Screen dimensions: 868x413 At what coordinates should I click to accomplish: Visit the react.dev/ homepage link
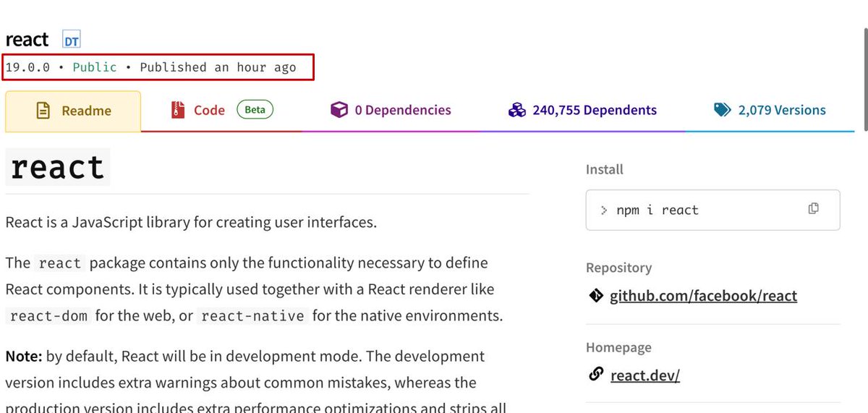coord(645,375)
